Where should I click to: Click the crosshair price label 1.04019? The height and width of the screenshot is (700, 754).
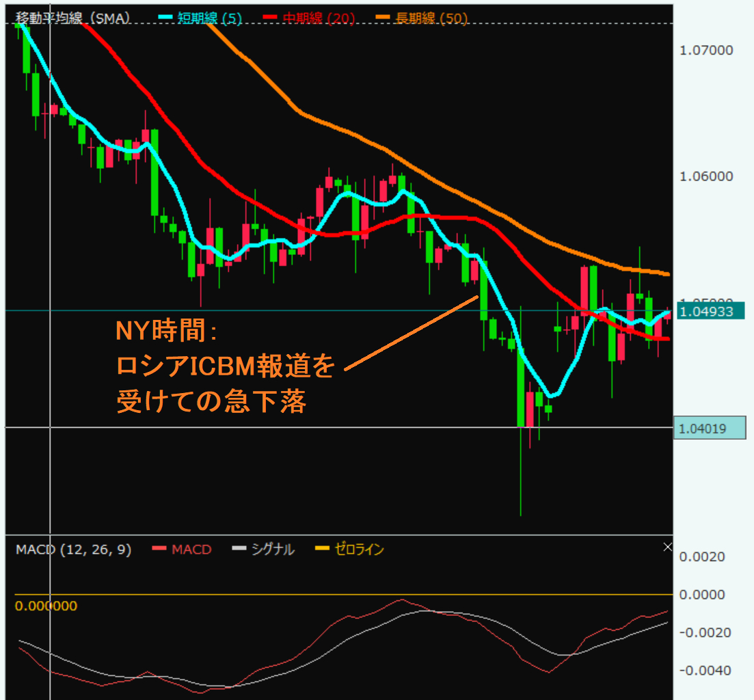(x=710, y=428)
